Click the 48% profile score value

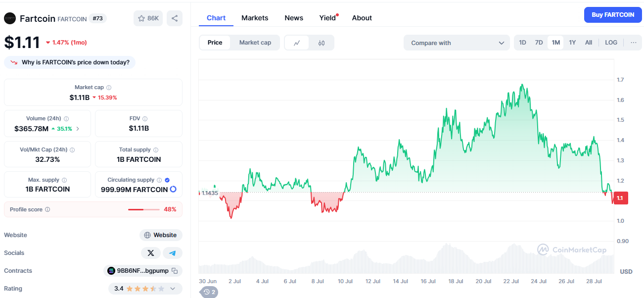point(170,209)
